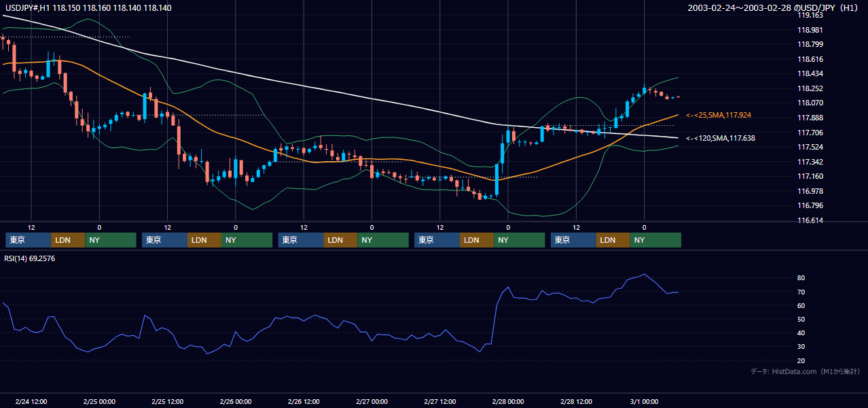Click RSI scale value 60
Screen dimensions: 868x408
pos(801,305)
